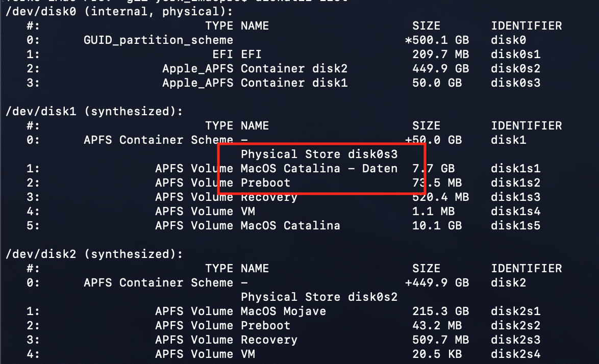Click the 520.4 MB Recovery size

pos(440,197)
